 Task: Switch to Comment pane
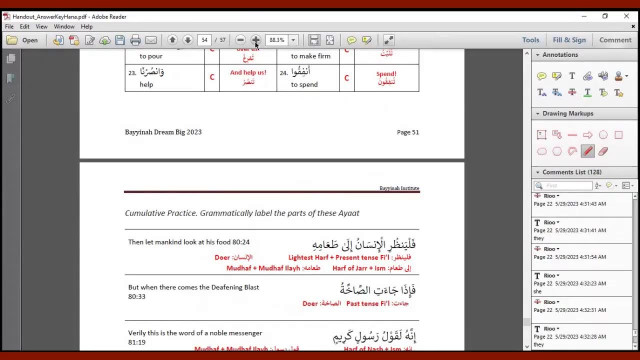point(615,40)
